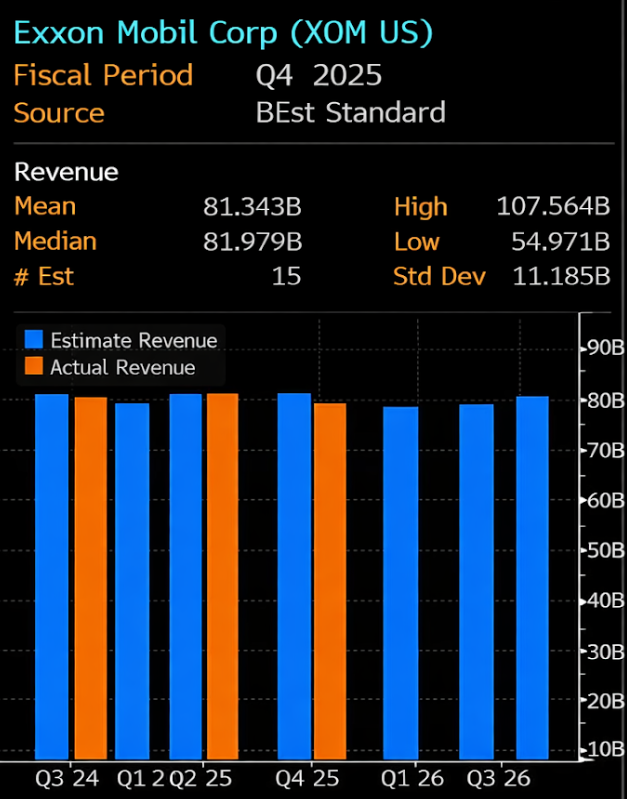Click the High estimate 107.564B
Screen dimensions: 627x799
[x=553, y=207]
